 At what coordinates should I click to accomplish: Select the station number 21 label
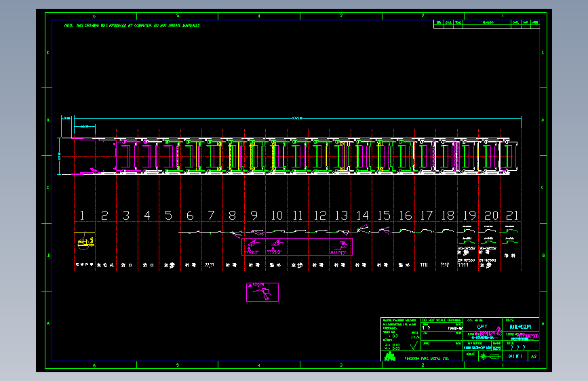pos(512,216)
